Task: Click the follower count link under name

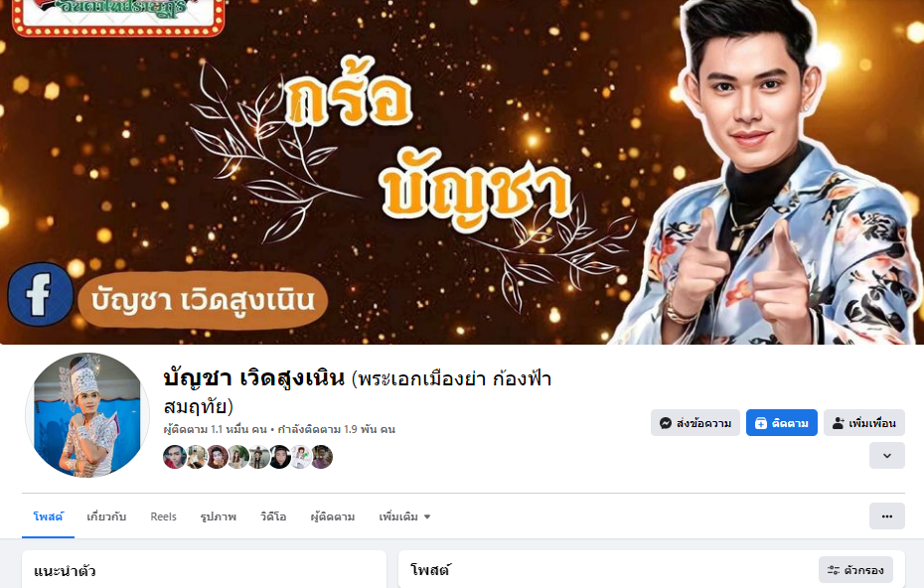Action: pos(215,429)
